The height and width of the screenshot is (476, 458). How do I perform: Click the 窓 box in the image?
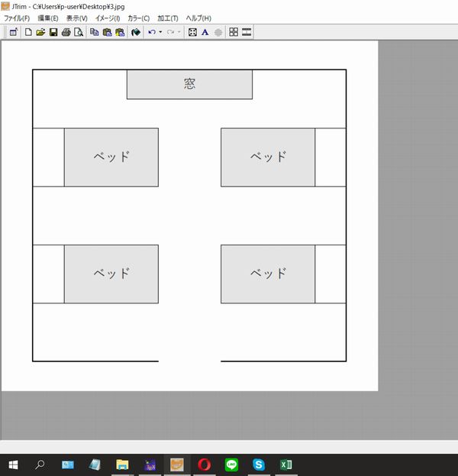pos(189,84)
